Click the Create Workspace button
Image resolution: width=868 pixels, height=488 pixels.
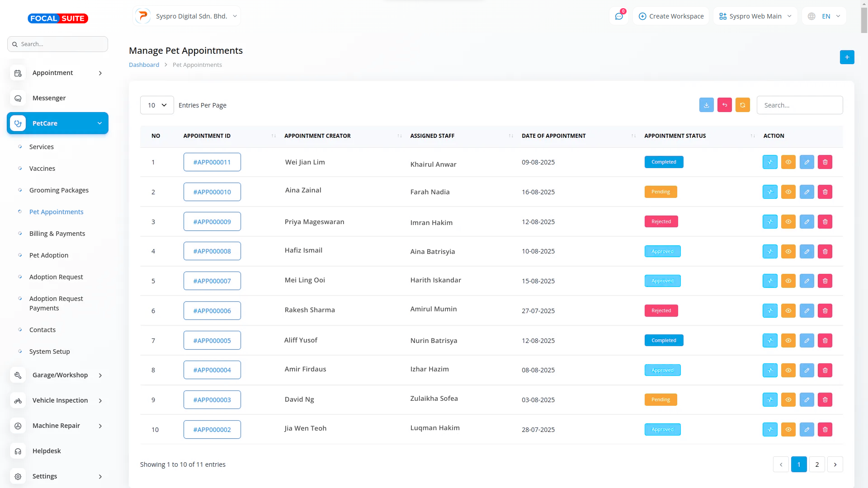671,16
